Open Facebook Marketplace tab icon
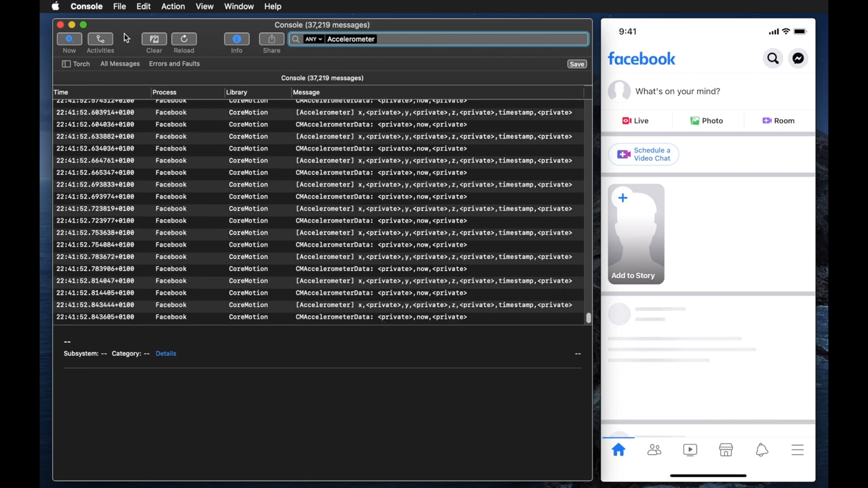Image resolution: width=868 pixels, height=488 pixels. pos(726,450)
